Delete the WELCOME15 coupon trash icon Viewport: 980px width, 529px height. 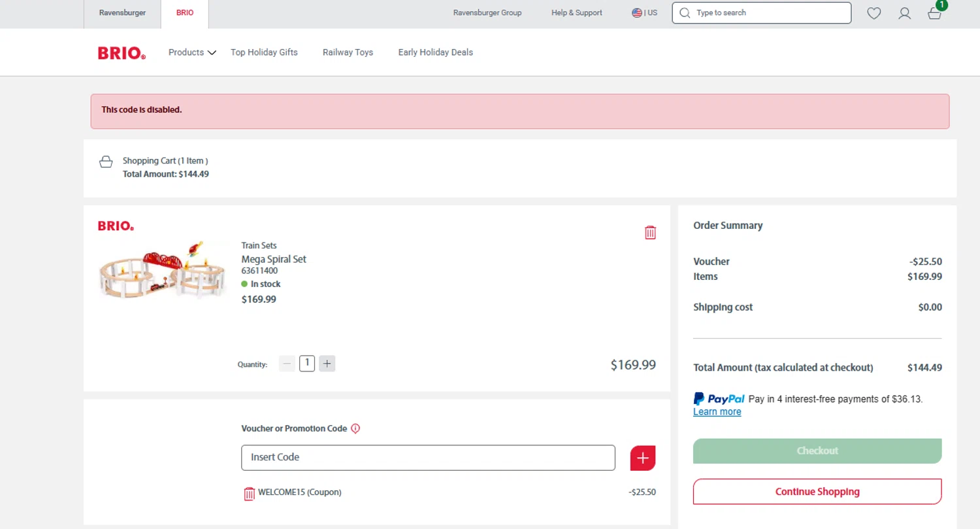click(249, 494)
